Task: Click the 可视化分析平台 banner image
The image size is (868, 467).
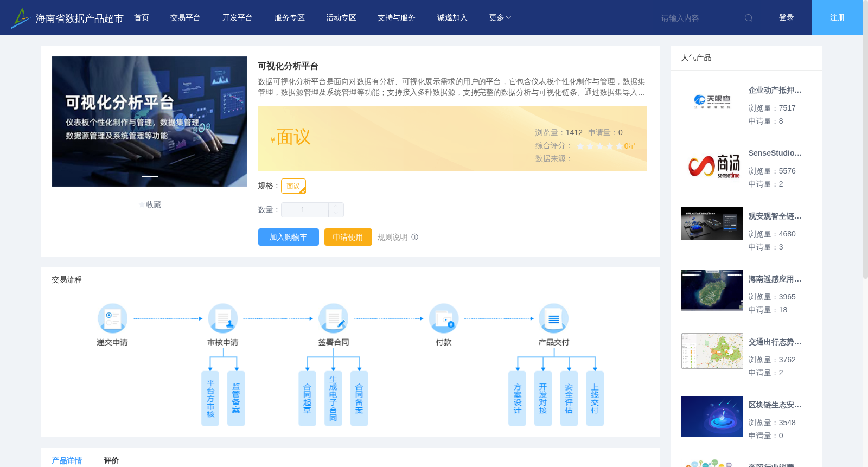Action: tap(150, 121)
